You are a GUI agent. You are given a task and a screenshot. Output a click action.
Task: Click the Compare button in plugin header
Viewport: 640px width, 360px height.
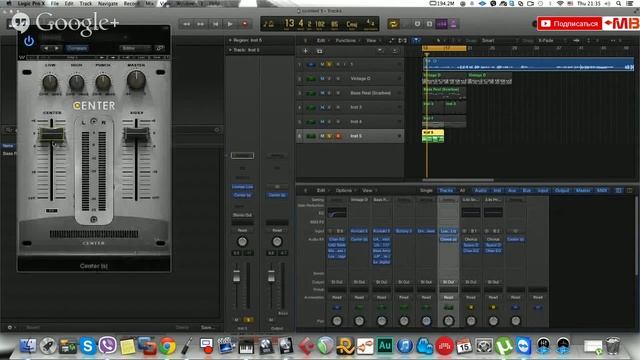coord(77,48)
